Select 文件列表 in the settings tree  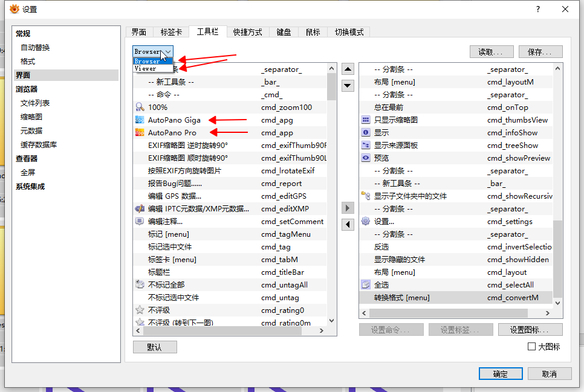[35, 103]
